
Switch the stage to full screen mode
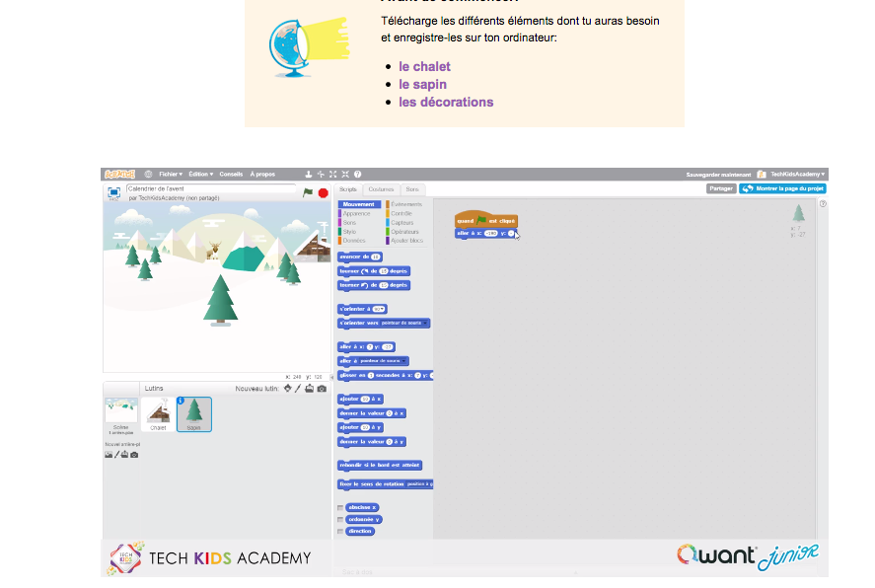tap(113, 193)
